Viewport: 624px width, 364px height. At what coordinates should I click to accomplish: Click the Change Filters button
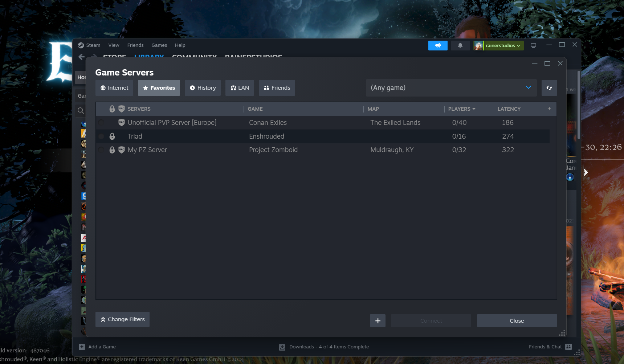coord(122,319)
